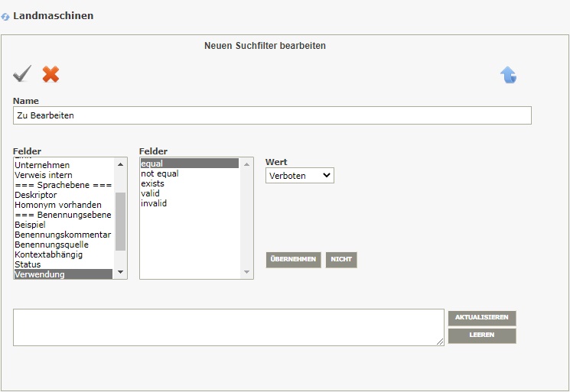Click the checkmark icon to confirm filter
Image resolution: width=570 pixels, height=392 pixels.
click(22, 74)
